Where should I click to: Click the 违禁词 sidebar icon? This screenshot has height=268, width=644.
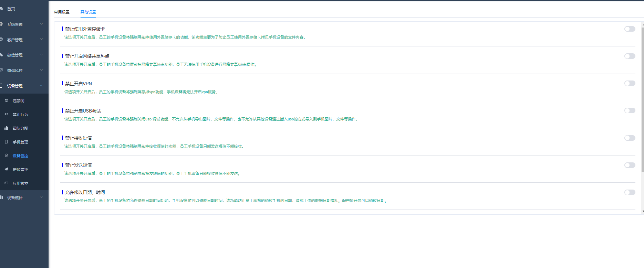pos(6,100)
